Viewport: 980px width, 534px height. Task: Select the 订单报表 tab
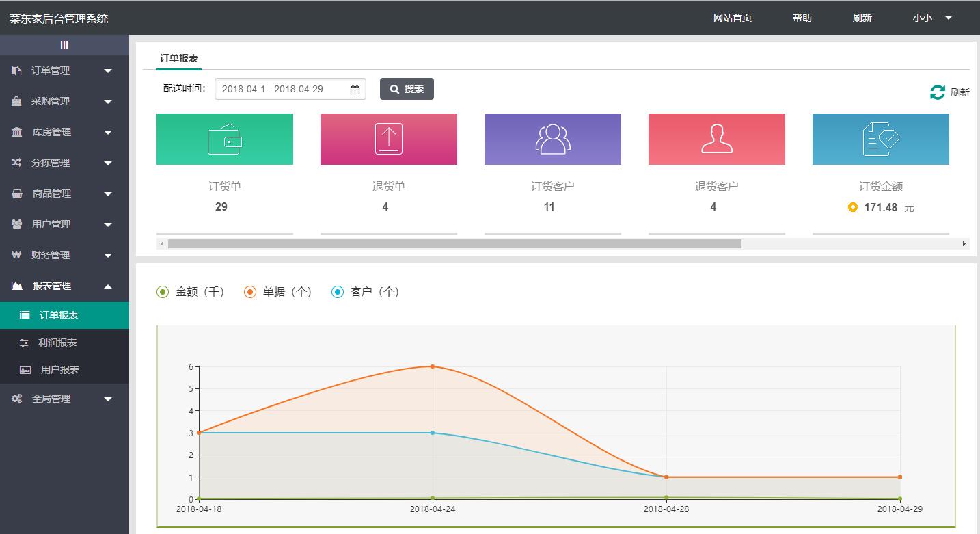pyautogui.click(x=179, y=58)
